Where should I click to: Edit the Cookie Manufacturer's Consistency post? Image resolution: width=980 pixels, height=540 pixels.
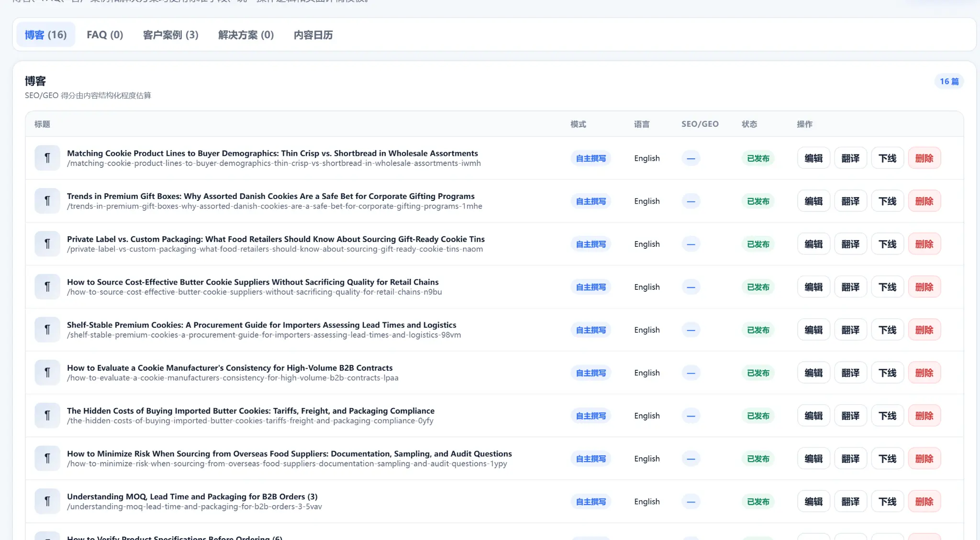tap(813, 373)
